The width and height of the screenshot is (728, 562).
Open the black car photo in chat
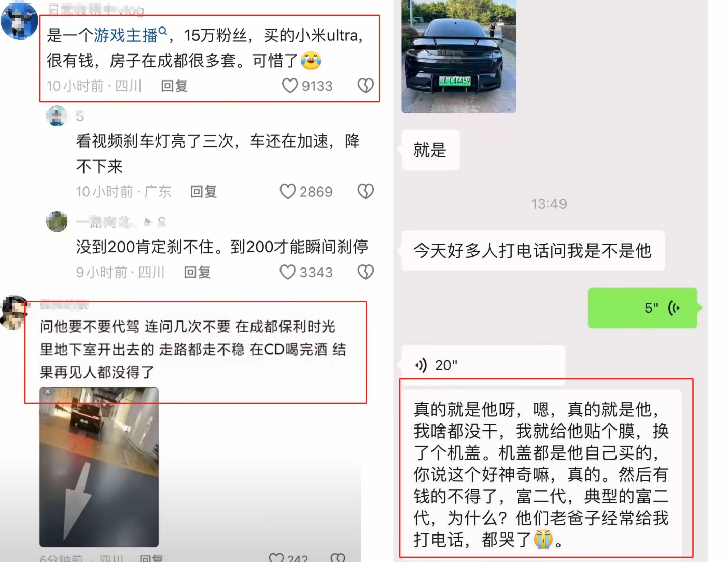[x=458, y=56]
